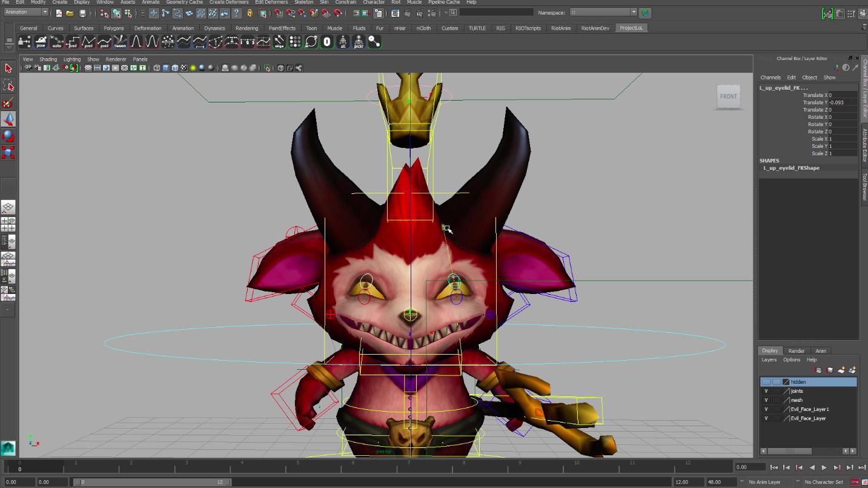Toggle visibility box of the hidden layer
868x488 pixels.
[x=766, y=382]
